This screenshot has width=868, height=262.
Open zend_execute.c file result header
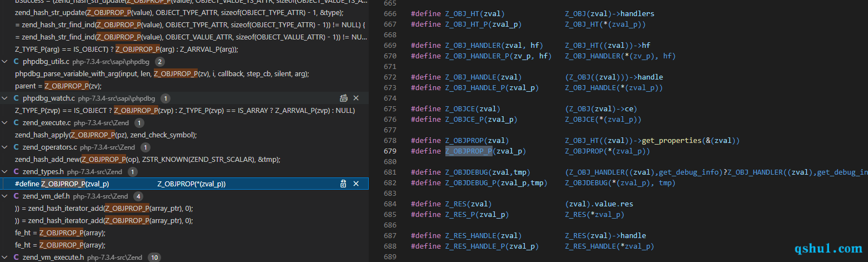click(184, 122)
